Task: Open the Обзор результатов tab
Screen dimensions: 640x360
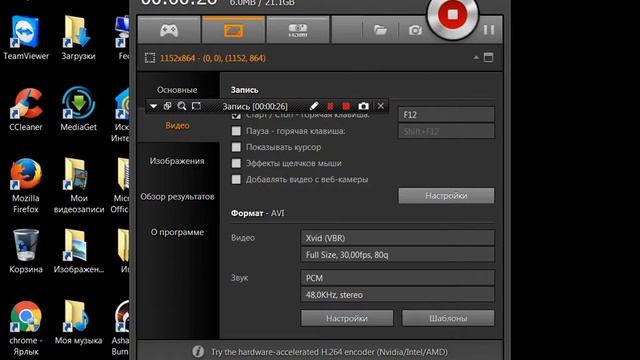Action: [177, 196]
